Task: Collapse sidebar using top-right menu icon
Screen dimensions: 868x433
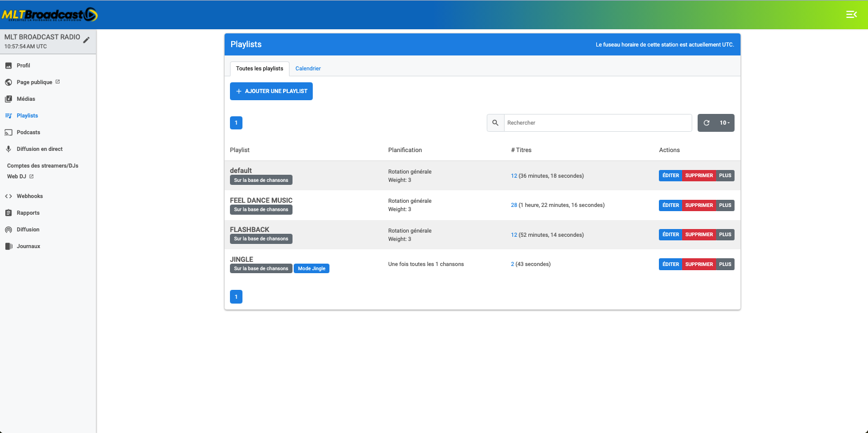Action: coord(851,14)
